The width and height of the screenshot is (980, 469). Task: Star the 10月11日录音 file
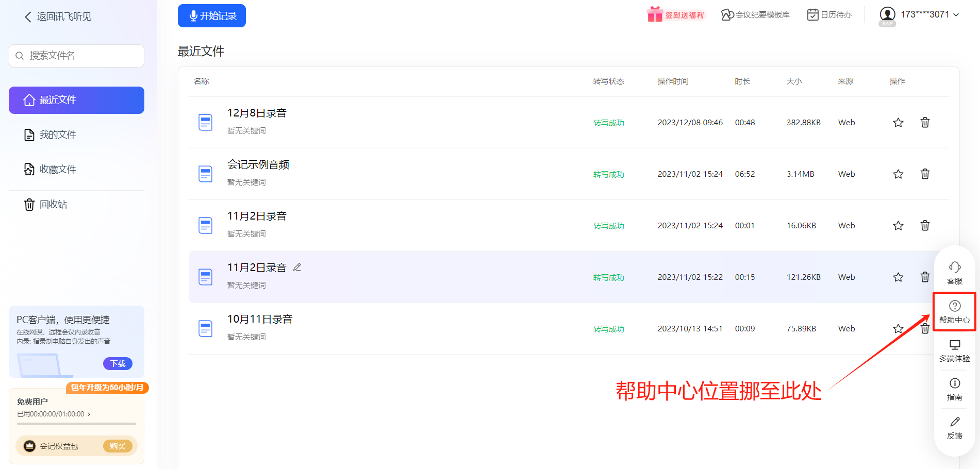(898, 329)
